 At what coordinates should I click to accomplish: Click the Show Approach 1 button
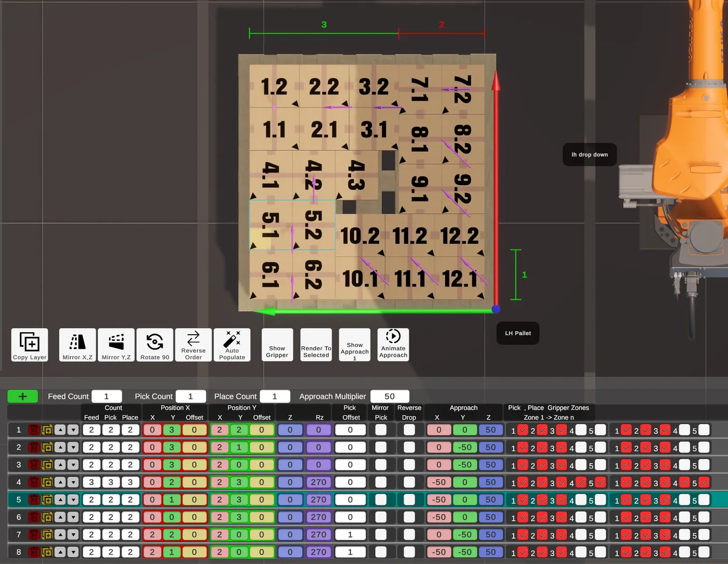click(x=355, y=345)
